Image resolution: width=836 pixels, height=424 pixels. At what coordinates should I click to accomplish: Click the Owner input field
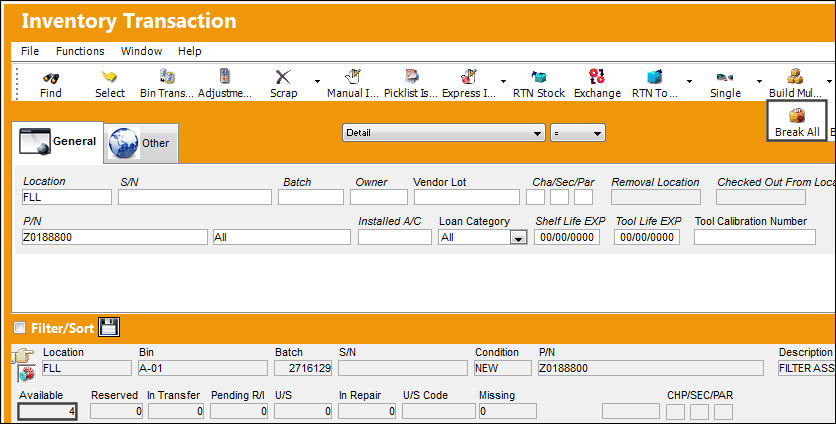[379, 197]
